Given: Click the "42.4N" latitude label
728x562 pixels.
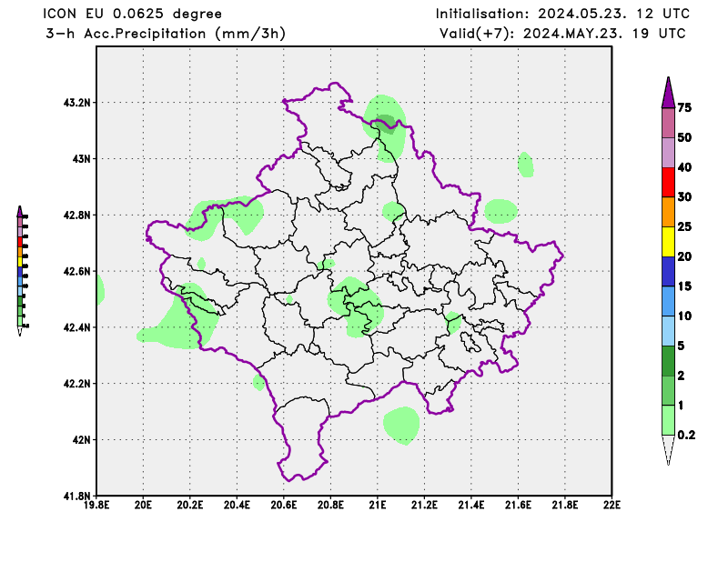Looking at the screenshot, I should (x=77, y=327).
